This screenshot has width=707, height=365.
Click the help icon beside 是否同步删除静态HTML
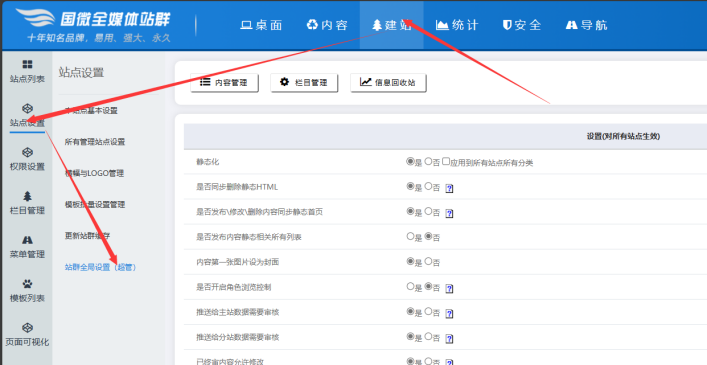click(x=449, y=188)
